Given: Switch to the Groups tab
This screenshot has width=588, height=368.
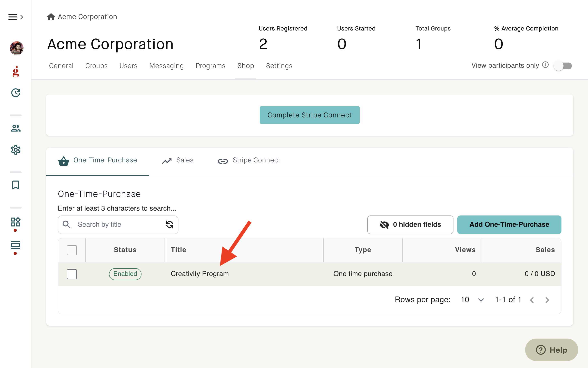Looking at the screenshot, I should [x=96, y=66].
